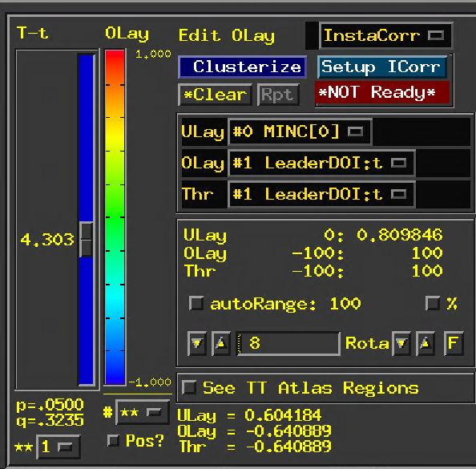Click the Edit OLay label

(x=227, y=36)
